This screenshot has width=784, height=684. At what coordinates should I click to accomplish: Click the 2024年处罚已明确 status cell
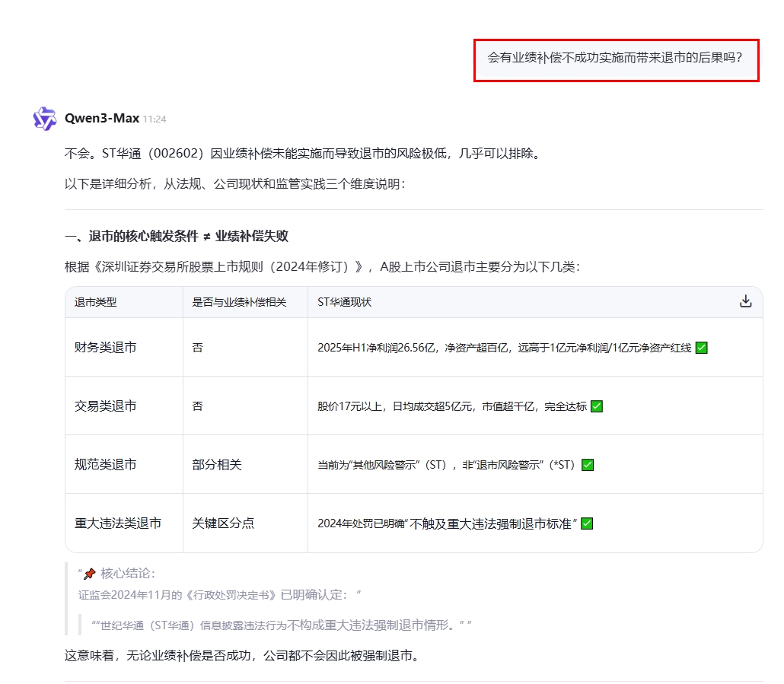tap(536, 523)
